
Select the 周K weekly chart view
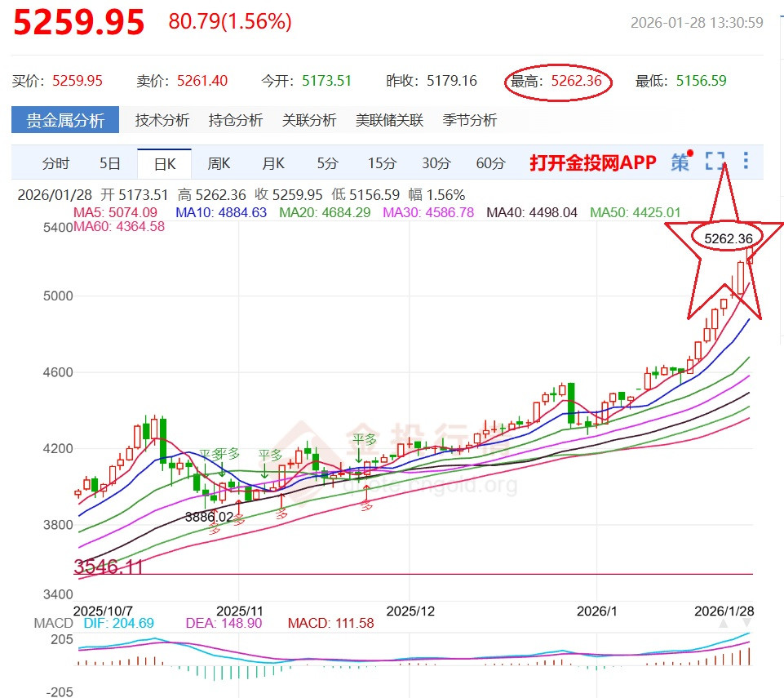(x=219, y=163)
